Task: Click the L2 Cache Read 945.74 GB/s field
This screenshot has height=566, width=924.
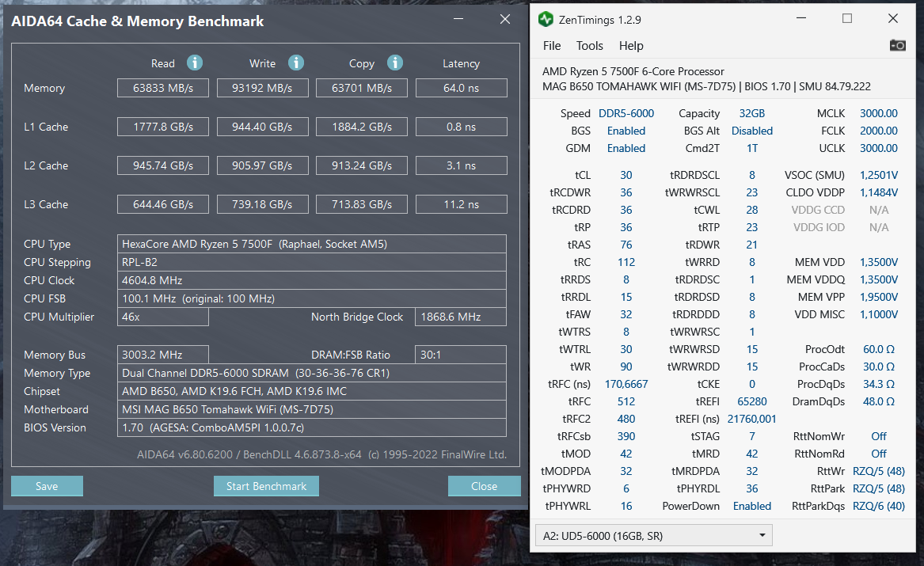Action: click(162, 165)
